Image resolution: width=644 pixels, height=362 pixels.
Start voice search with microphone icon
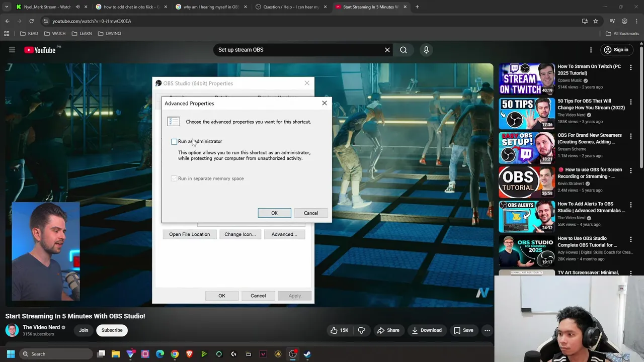426,50
